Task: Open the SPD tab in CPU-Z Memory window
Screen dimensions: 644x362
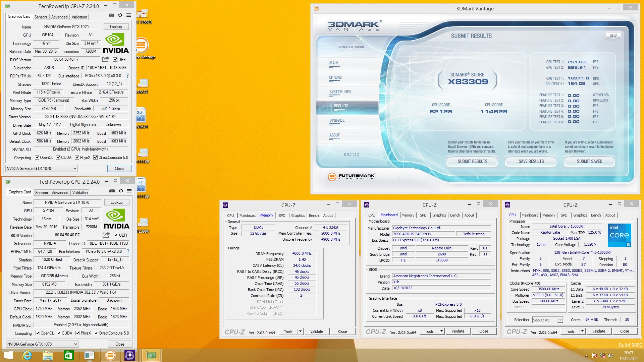Action: point(282,216)
